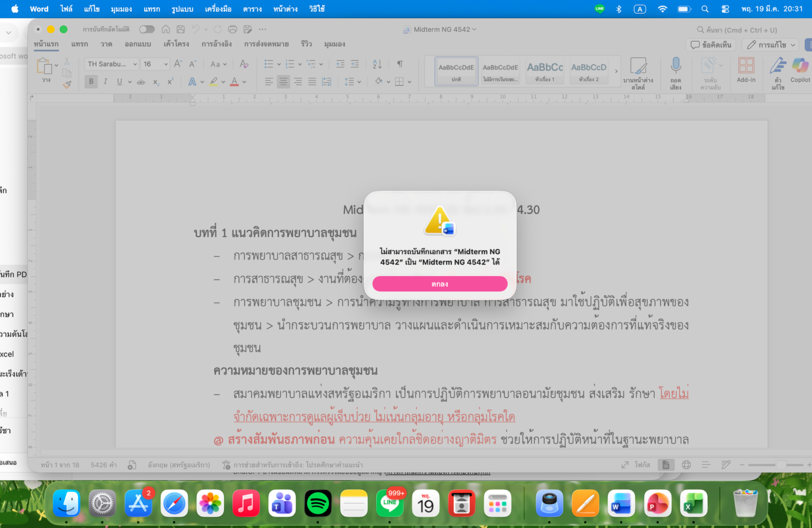
Task: Toggle the autosave switch in Word toolbar
Action: click(x=146, y=29)
